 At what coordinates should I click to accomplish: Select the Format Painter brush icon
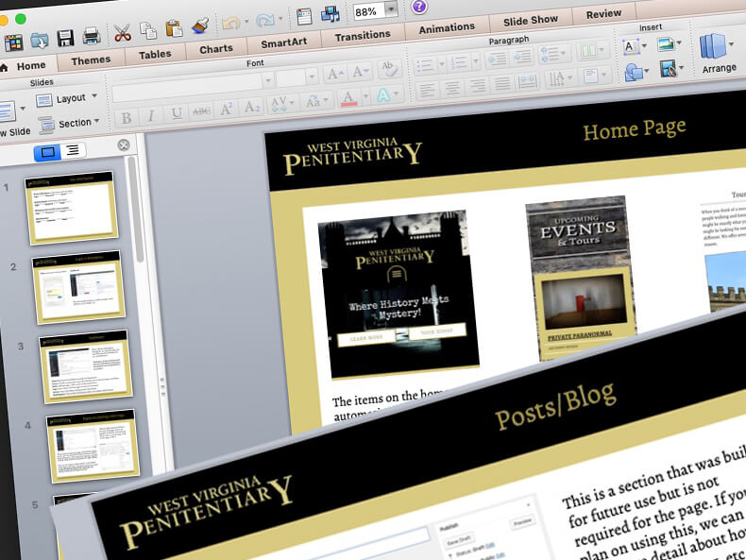(x=199, y=26)
